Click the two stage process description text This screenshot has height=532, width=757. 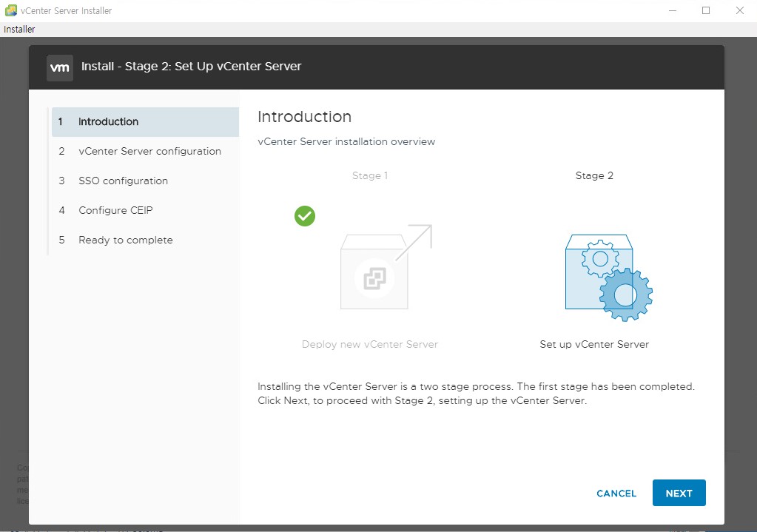pos(476,394)
